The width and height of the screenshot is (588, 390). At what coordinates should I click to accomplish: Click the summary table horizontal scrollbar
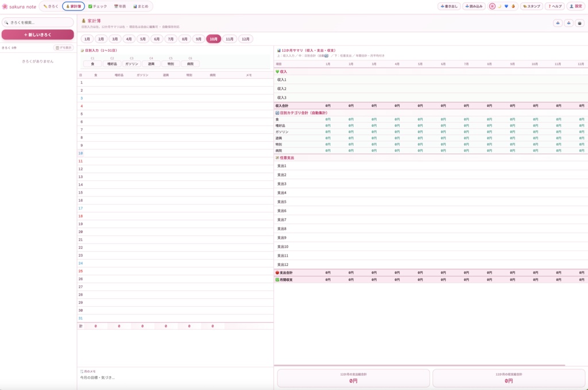point(419,365)
